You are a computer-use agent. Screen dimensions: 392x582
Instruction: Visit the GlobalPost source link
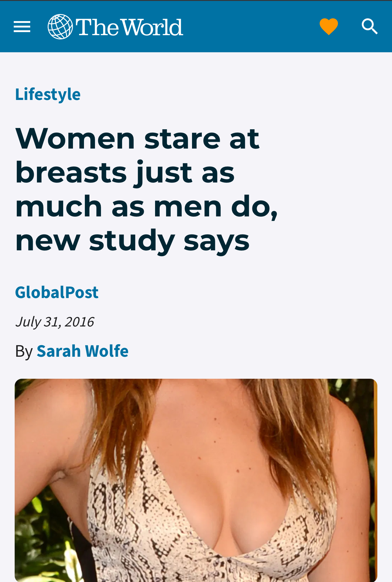point(57,292)
